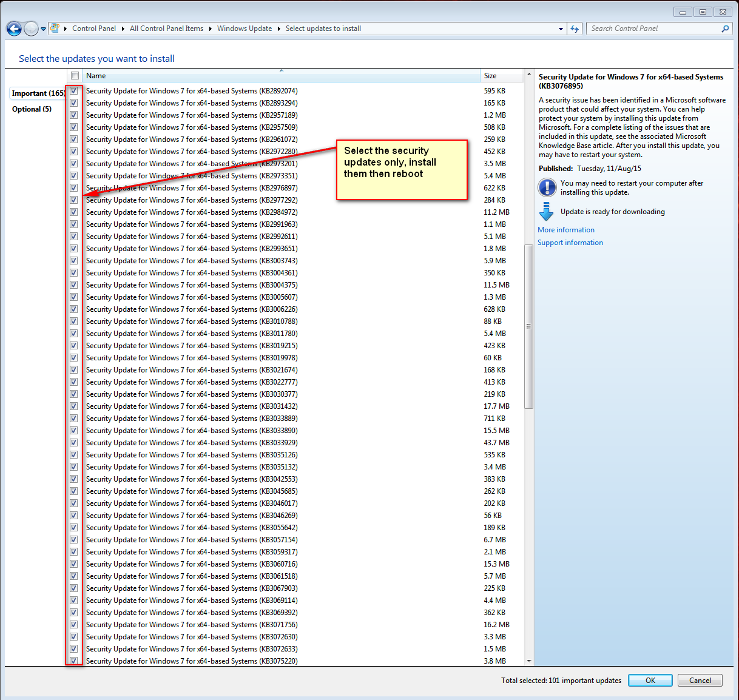739x700 pixels.
Task: Click the blue download arrow icon
Action: pyautogui.click(x=546, y=212)
